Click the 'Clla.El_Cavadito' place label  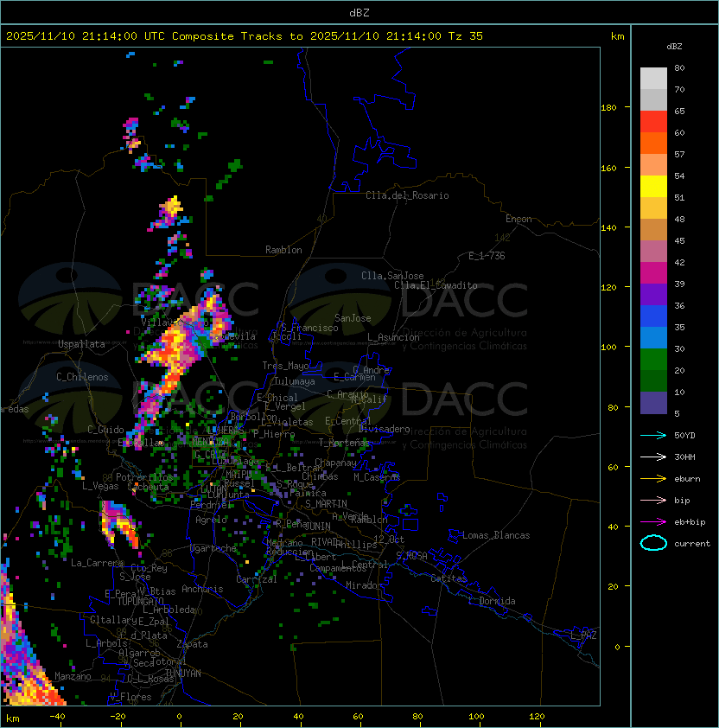(x=436, y=285)
